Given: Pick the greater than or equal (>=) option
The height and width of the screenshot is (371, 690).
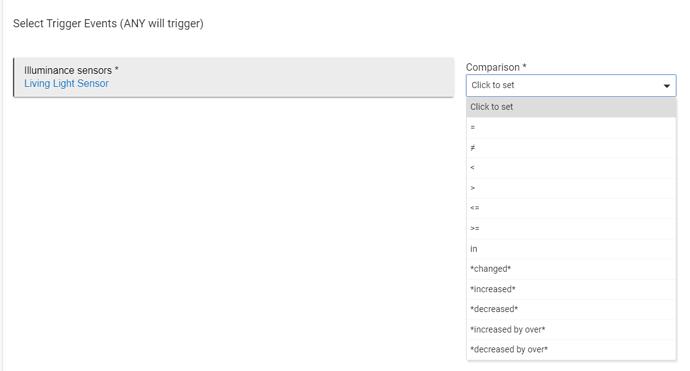Looking at the screenshot, I should [x=571, y=228].
